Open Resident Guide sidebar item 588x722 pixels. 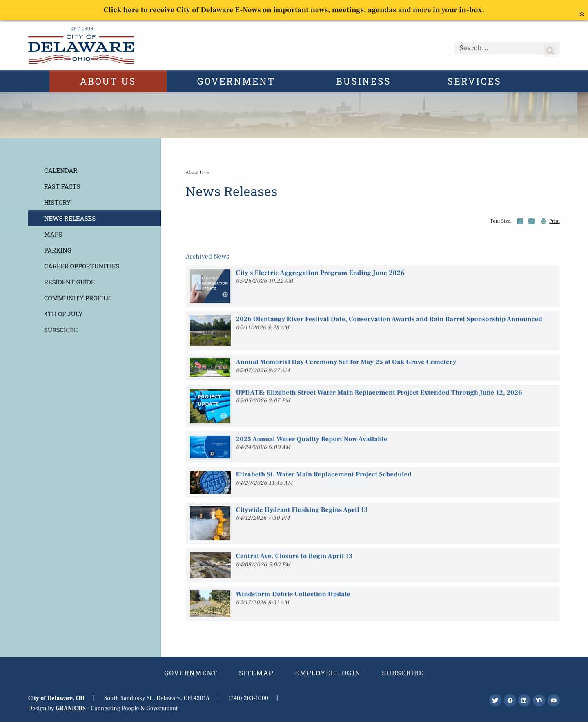(69, 282)
